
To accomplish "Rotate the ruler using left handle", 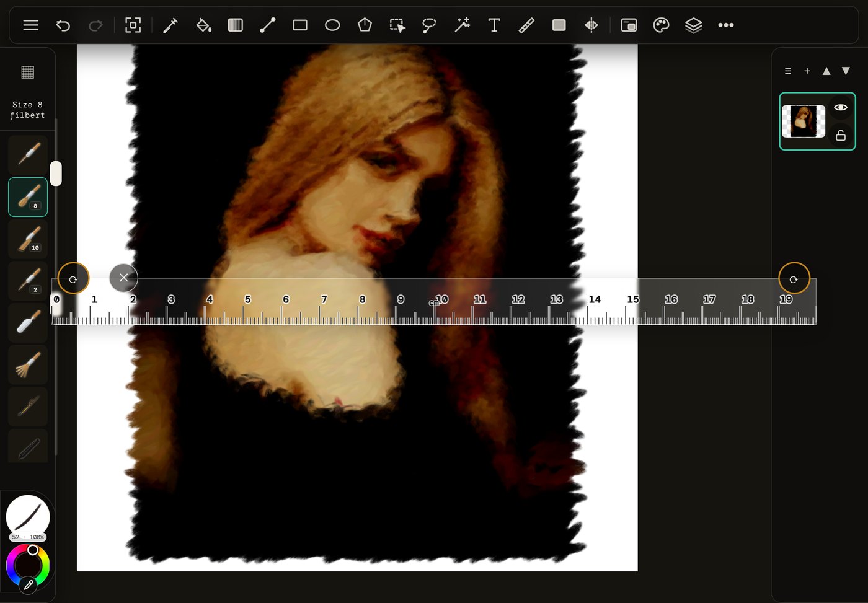I will [x=73, y=278].
